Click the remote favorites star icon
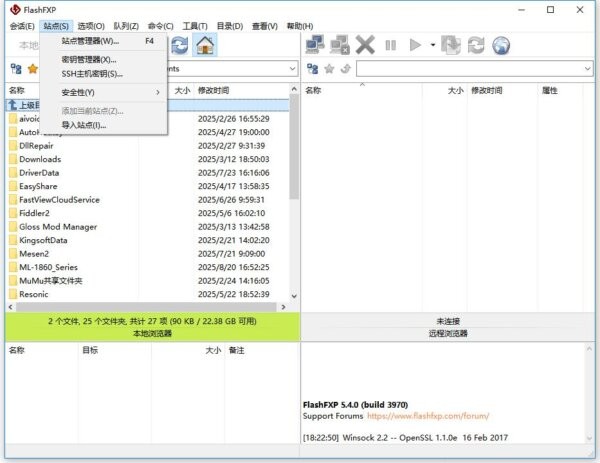Screen dimensions: 600x463 (x=329, y=69)
